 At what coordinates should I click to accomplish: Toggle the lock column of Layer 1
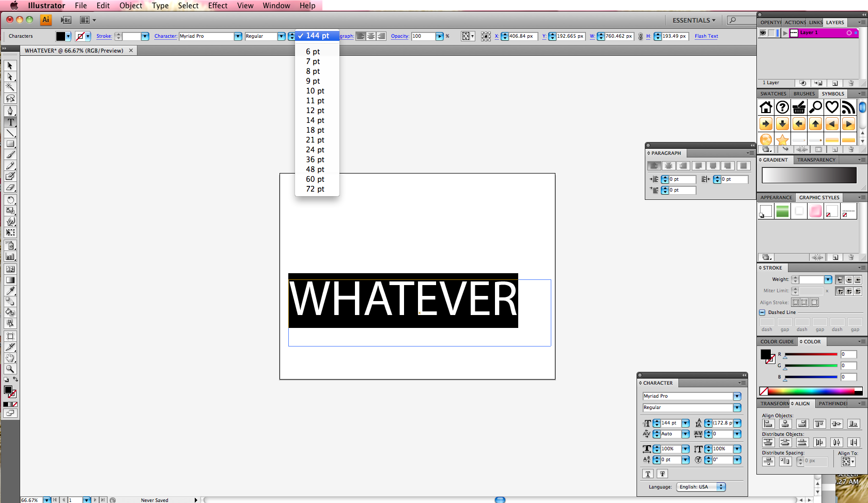click(x=772, y=33)
